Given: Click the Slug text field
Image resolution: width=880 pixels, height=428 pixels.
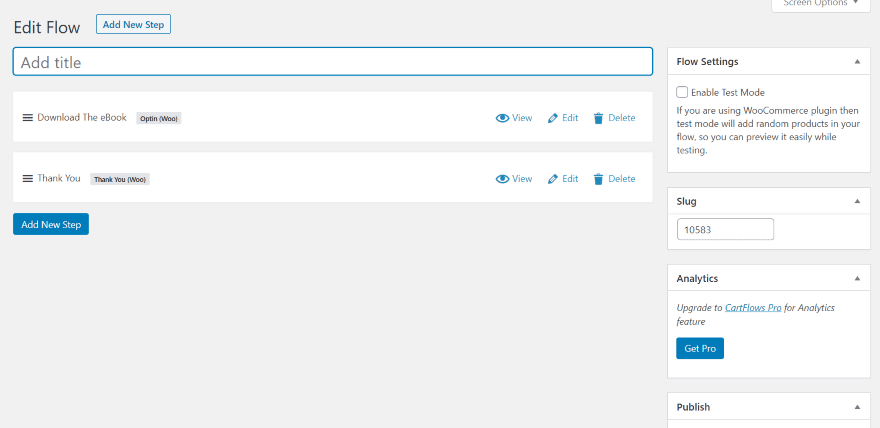Looking at the screenshot, I should [725, 230].
